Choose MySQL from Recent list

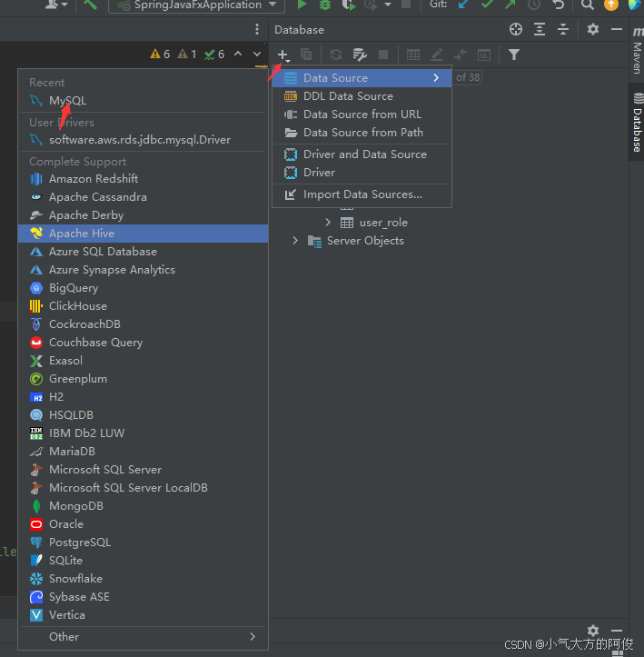[x=143, y=101]
